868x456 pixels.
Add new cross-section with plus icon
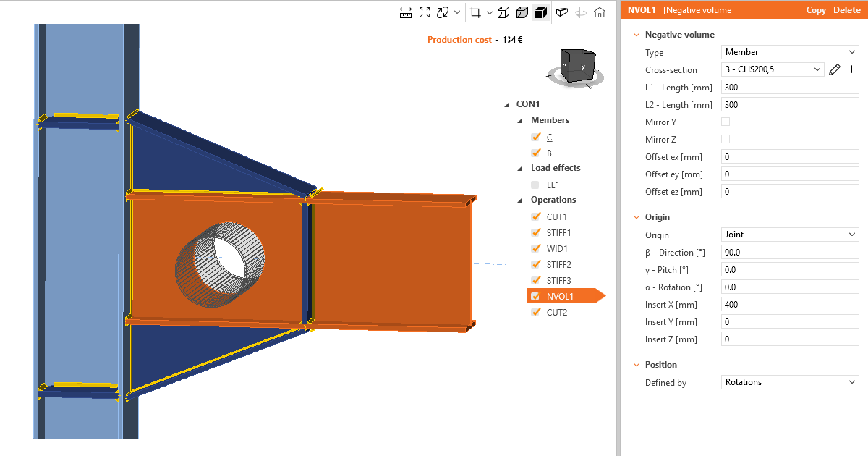tap(851, 69)
